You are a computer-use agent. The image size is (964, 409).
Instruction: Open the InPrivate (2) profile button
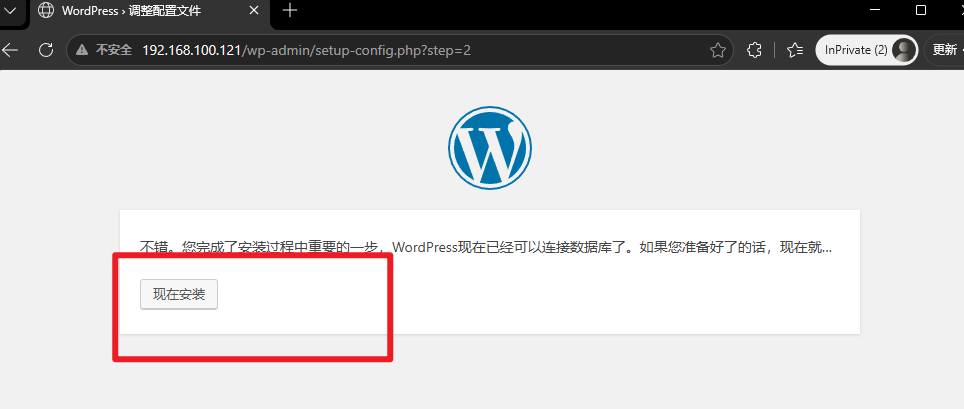coord(867,50)
